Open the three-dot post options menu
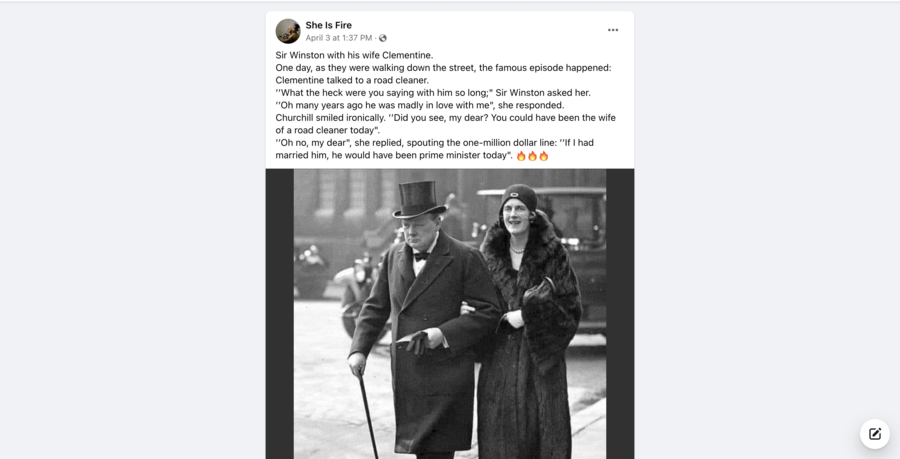 (x=613, y=30)
